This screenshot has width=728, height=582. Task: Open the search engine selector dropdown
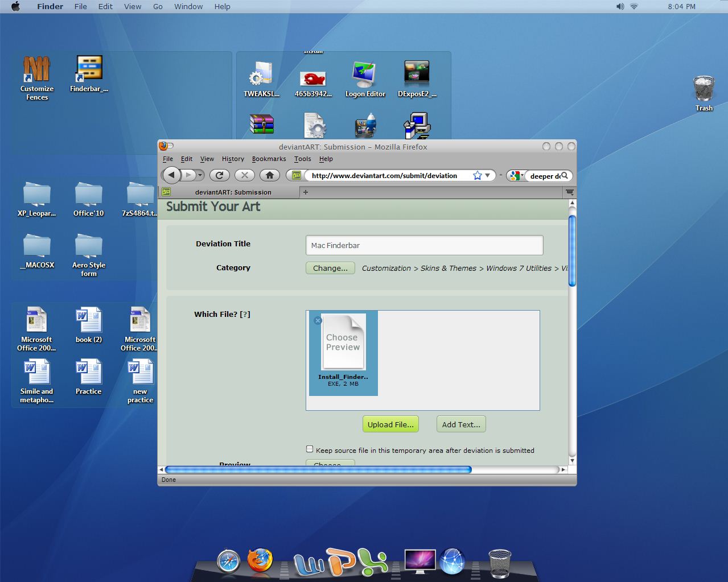(x=515, y=176)
